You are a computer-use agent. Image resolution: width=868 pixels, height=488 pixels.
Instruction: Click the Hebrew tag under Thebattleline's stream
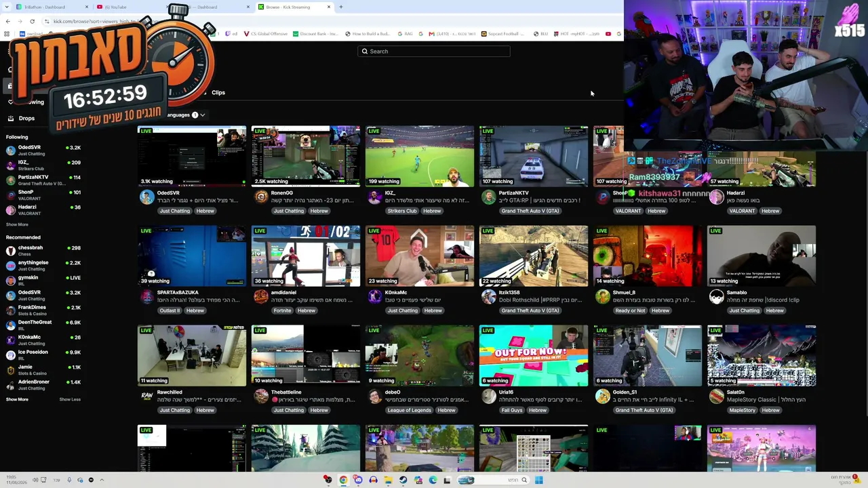tap(319, 411)
